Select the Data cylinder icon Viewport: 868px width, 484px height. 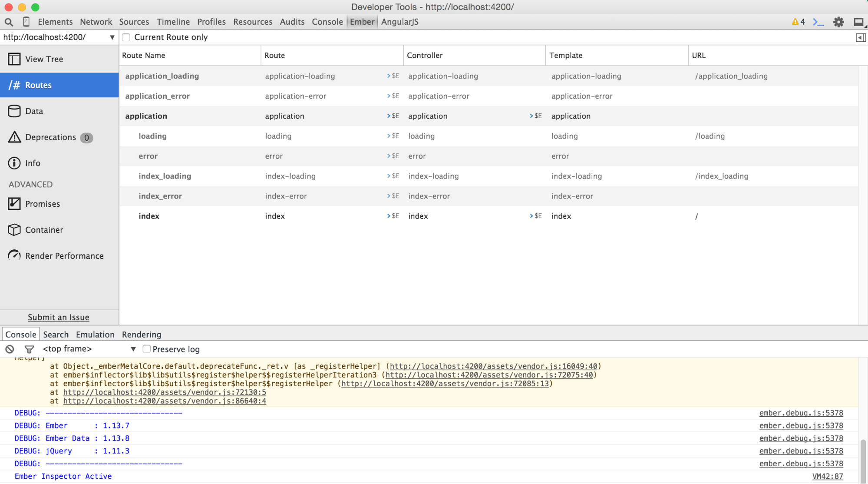14,111
